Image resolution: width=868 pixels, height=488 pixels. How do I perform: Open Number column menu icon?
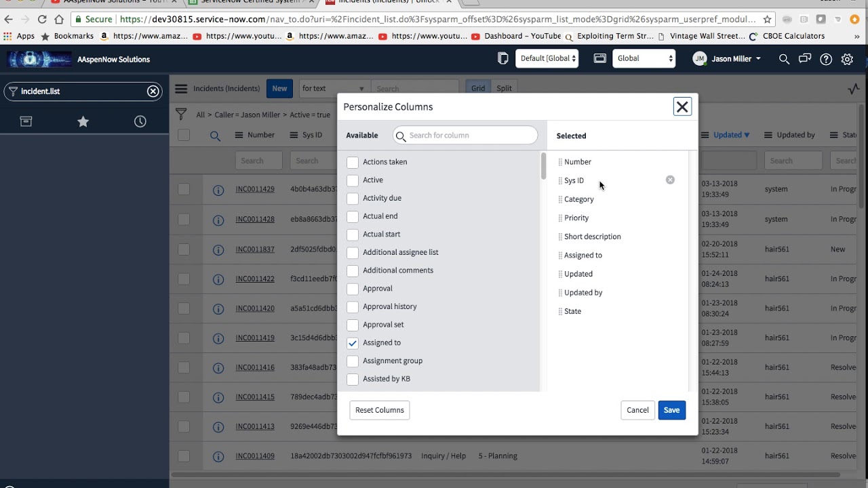coord(239,136)
